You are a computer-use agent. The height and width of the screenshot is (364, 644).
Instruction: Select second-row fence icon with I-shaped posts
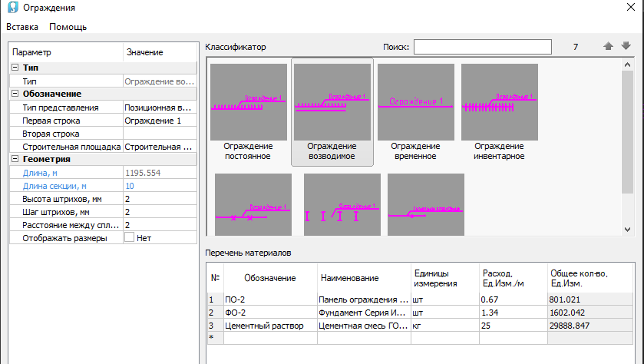[x=342, y=206]
